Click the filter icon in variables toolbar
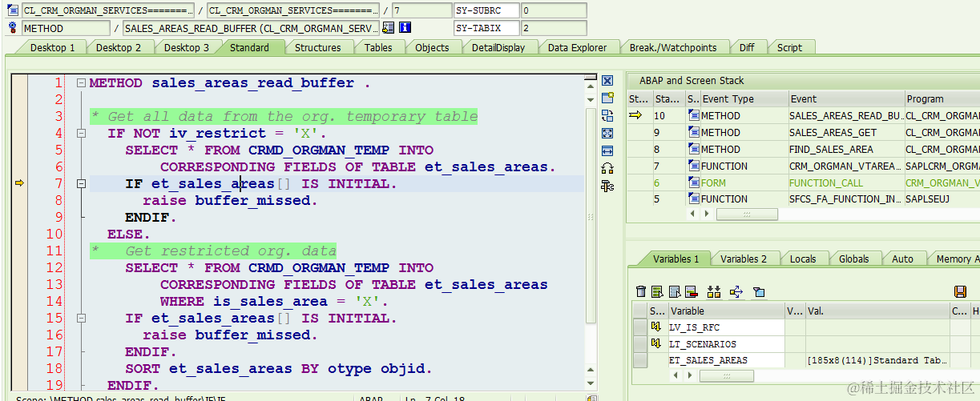Viewport: 980px width, 401px height. pos(759,292)
